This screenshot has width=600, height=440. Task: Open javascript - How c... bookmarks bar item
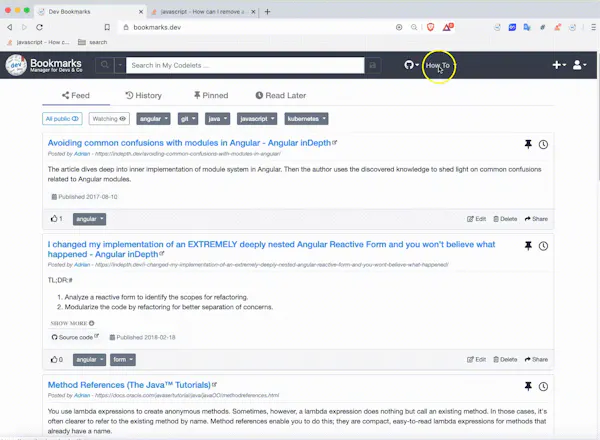(38, 42)
